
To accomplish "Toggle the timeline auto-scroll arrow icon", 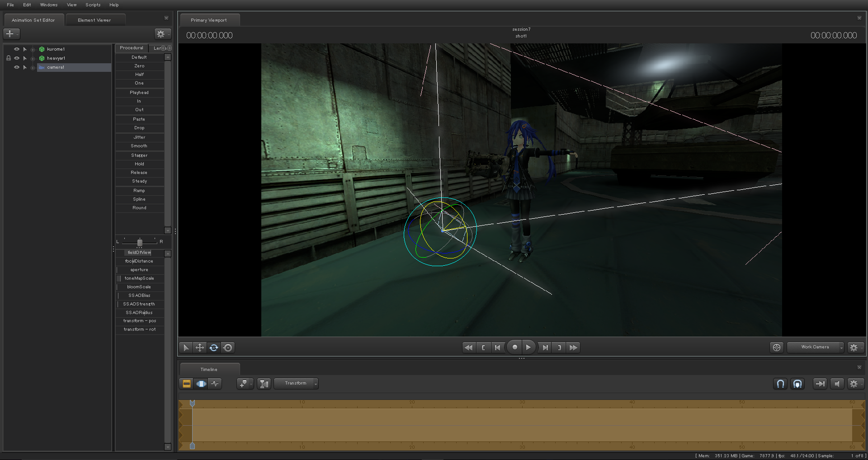I will click(820, 384).
